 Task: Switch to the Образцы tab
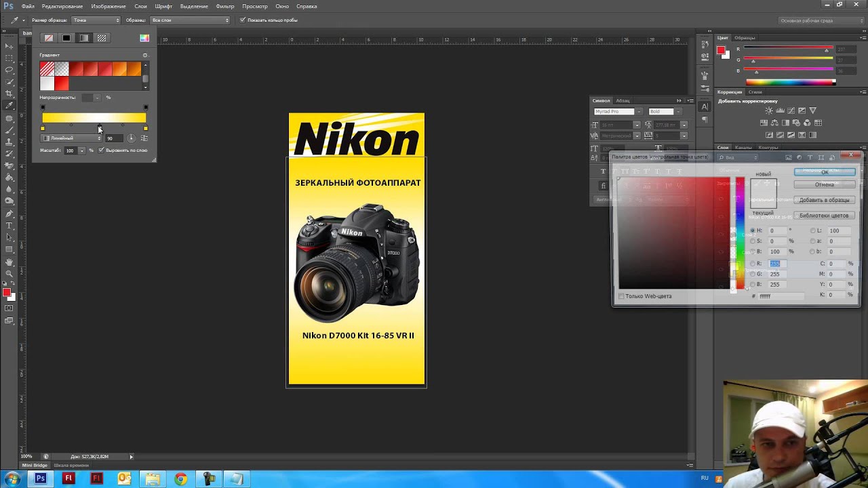click(x=745, y=38)
